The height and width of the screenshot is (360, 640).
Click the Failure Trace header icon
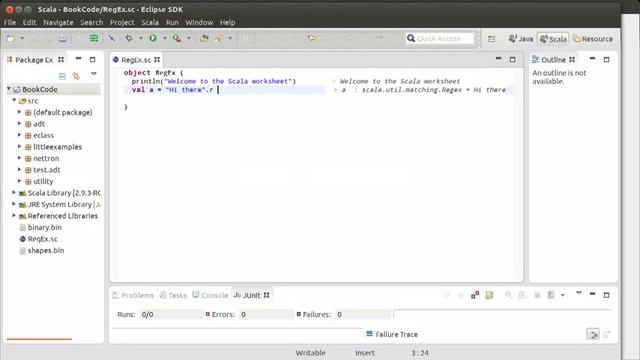(369, 334)
